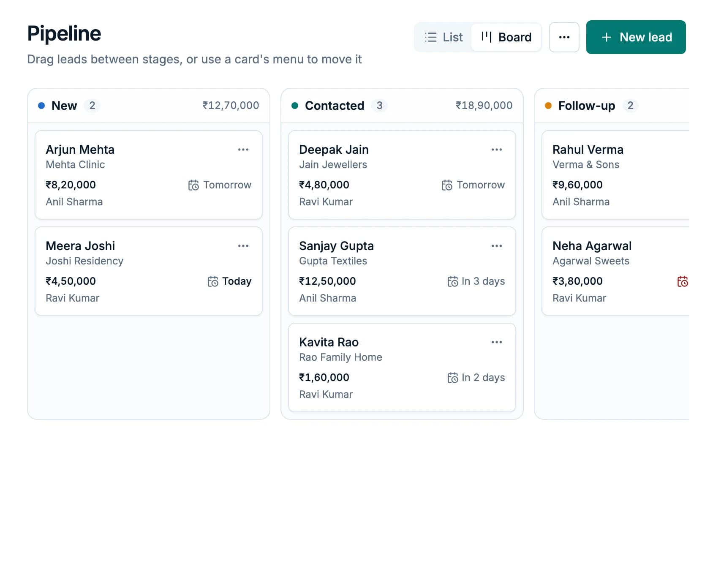Open the Kavita Rao lead name

click(329, 342)
